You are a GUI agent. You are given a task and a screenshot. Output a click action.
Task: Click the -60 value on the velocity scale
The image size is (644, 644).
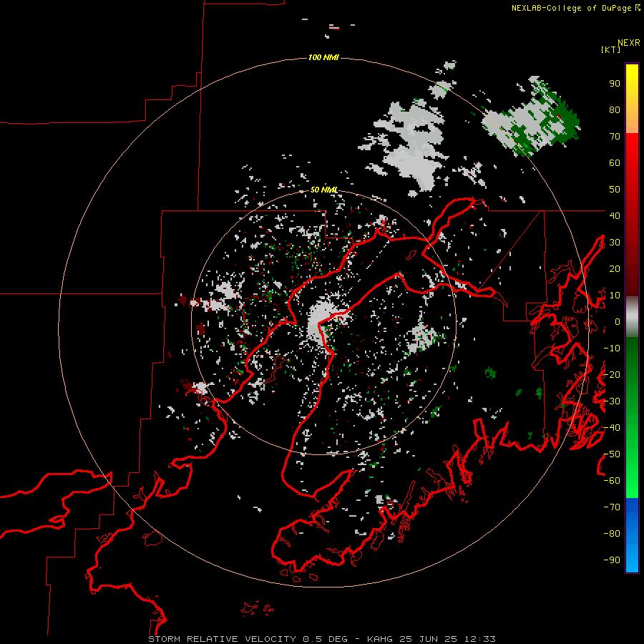coord(612,481)
